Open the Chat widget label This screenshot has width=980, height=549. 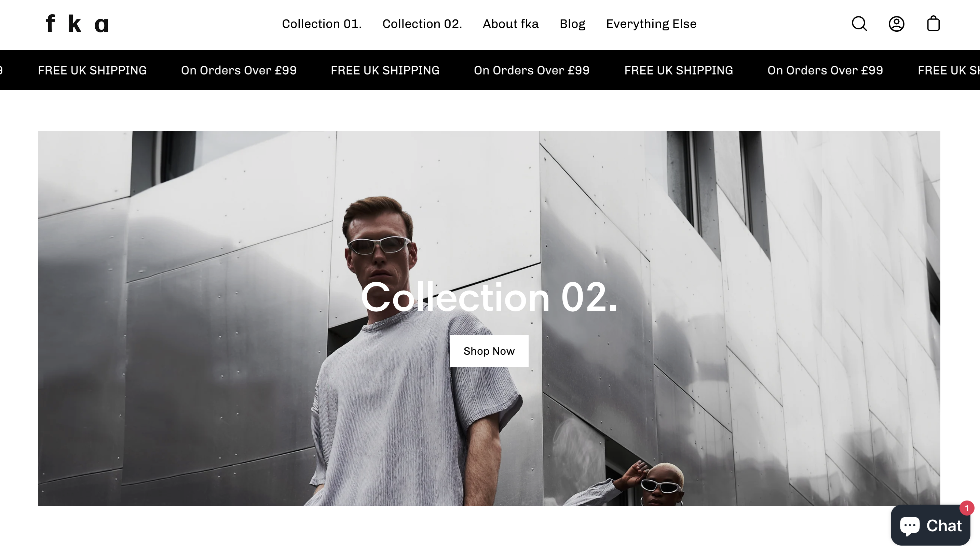click(943, 526)
